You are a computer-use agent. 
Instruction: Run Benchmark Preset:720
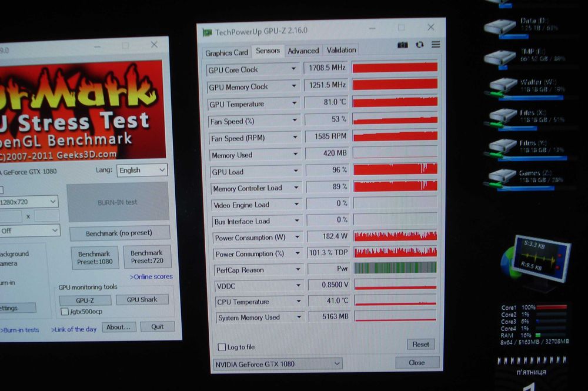(x=147, y=257)
